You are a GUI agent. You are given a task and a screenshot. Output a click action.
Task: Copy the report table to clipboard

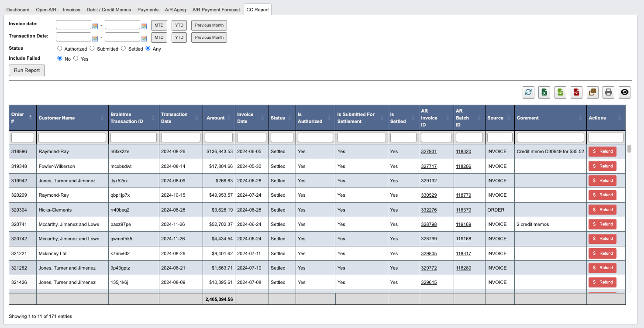tap(592, 92)
